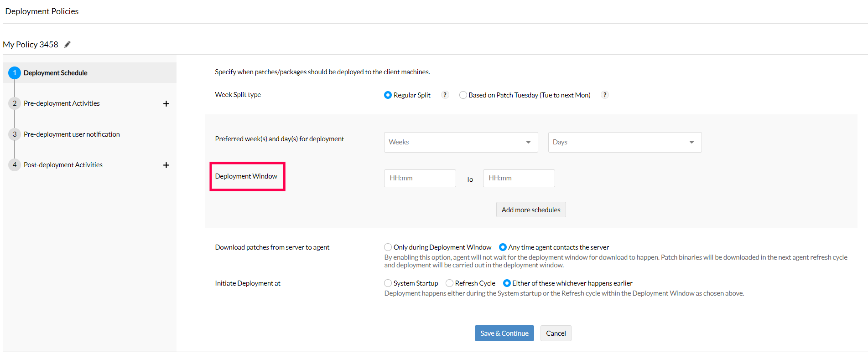Click Save & Continue button
This screenshot has height=353, width=868.
click(504, 333)
